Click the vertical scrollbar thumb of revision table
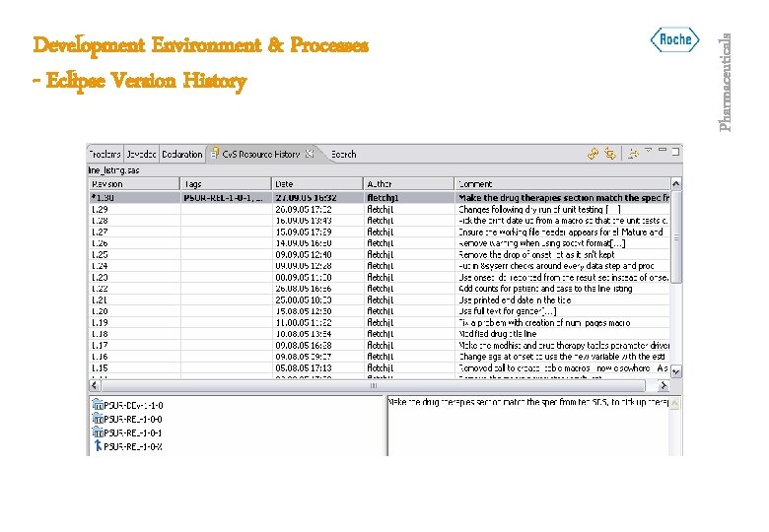 675,237
